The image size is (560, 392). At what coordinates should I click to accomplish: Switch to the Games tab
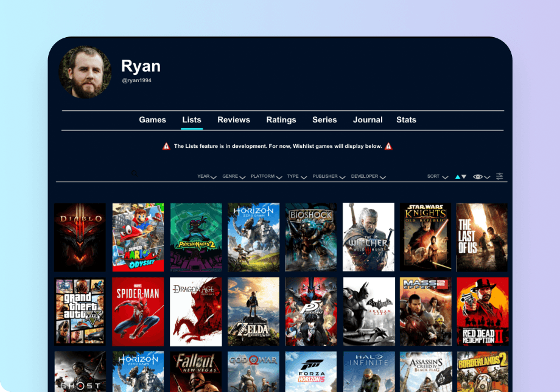tap(153, 120)
